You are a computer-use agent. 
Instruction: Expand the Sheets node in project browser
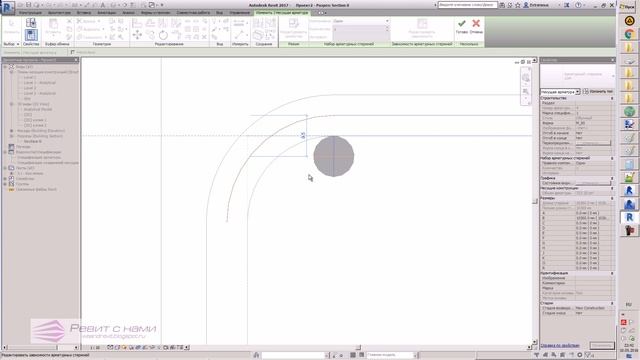tap(6, 168)
